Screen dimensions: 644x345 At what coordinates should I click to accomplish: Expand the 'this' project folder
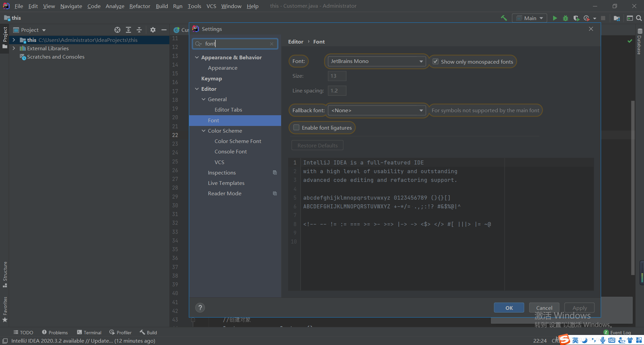point(14,40)
